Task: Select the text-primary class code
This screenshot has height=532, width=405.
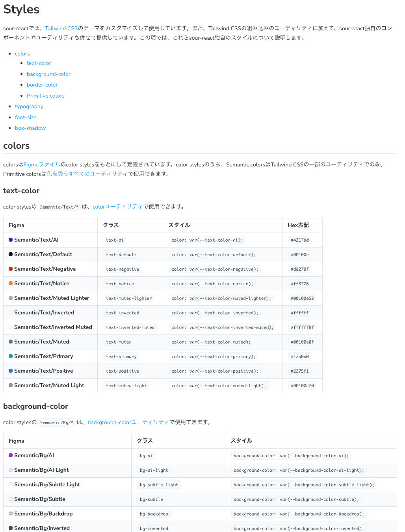Action: pos(121,357)
